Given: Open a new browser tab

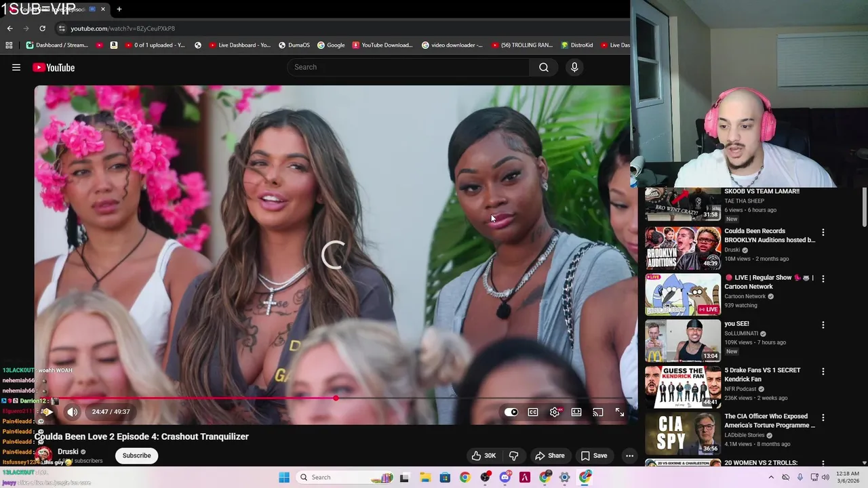Looking at the screenshot, I should (x=119, y=9).
